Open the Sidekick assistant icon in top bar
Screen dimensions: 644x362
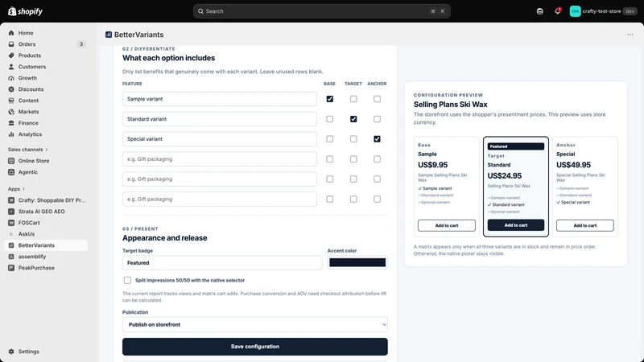(539, 11)
